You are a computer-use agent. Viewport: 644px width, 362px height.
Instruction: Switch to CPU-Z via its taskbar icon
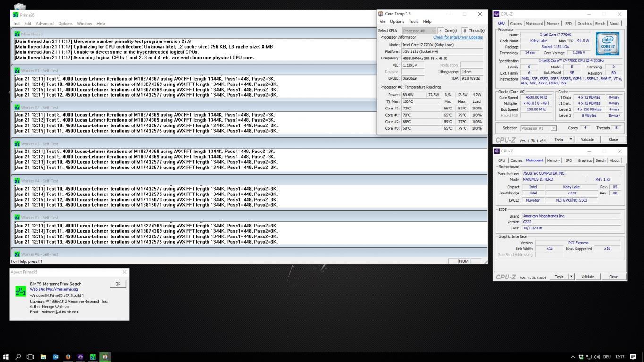tap(80, 357)
